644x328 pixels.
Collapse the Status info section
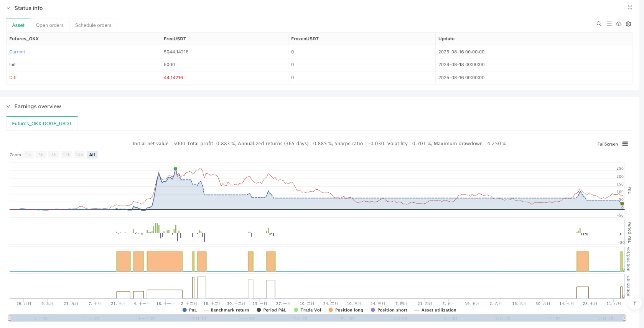pos(8,8)
